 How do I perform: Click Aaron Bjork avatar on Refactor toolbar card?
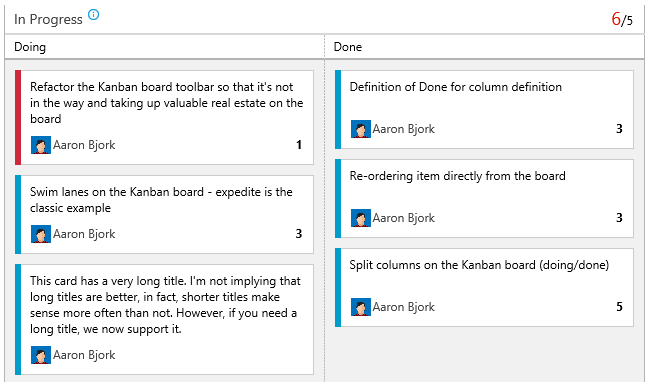point(41,145)
